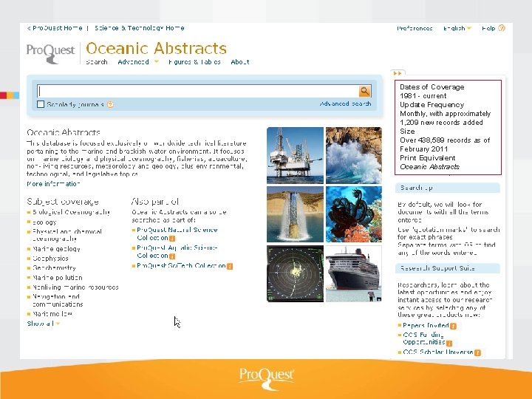
Task: Click the 'Update Frequency' text
Action: tap(432, 104)
